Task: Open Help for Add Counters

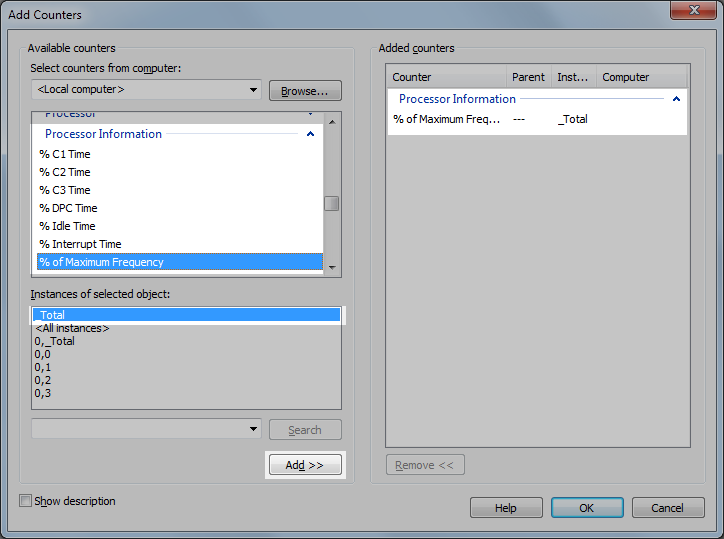Action: (506, 508)
